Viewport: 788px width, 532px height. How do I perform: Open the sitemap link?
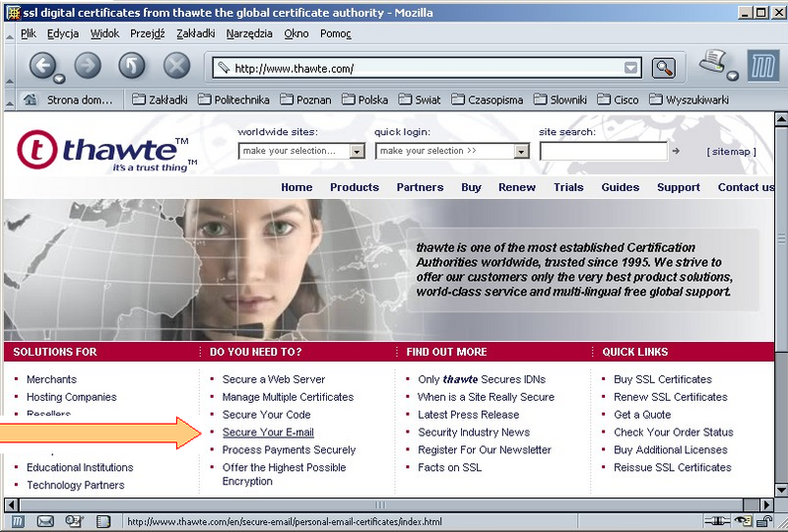click(731, 152)
